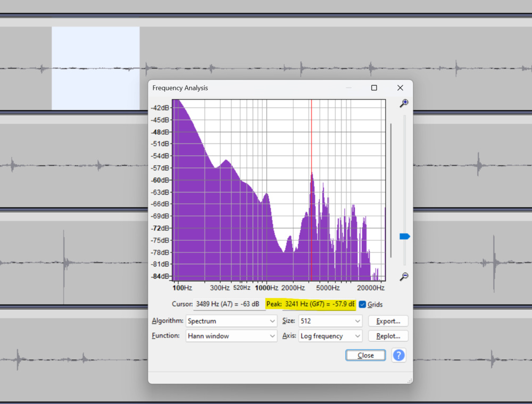Change the Axis dropdown from Log frequency
Image resolution: width=532 pixels, height=404 pixels.
(330, 336)
